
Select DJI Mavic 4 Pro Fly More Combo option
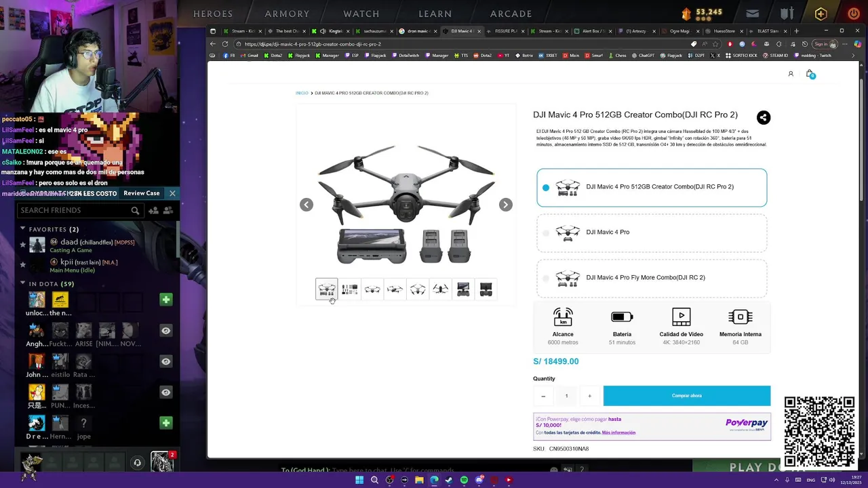(652, 278)
